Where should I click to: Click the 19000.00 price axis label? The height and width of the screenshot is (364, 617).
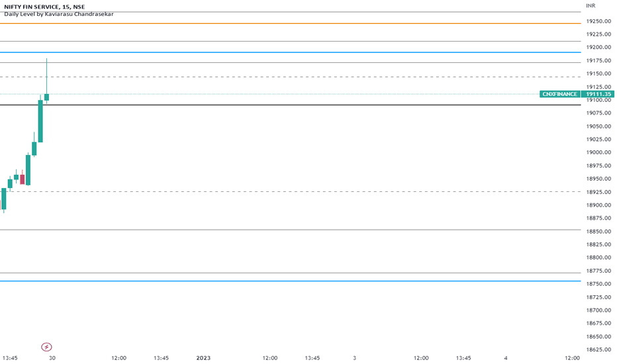[x=598, y=152]
